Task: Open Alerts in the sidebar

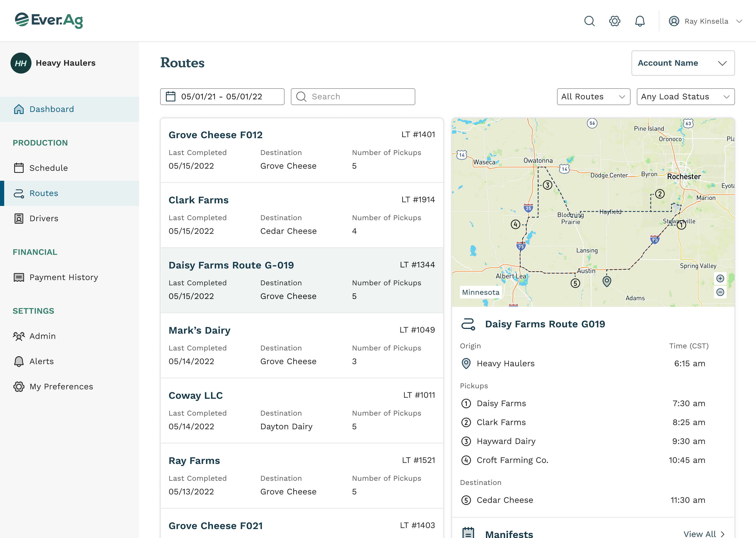Action: coord(70,361)
